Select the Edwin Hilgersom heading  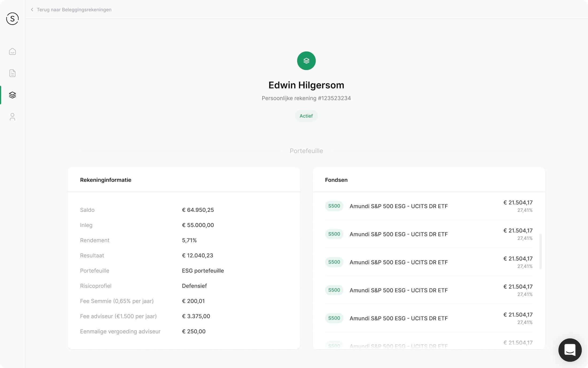[306, 85]
